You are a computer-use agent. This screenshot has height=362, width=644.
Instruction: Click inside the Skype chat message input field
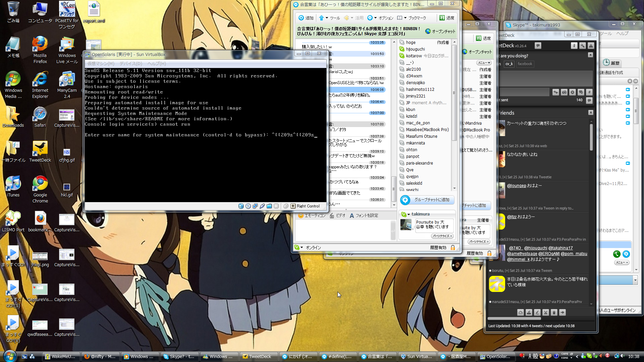tap(342, 230)
